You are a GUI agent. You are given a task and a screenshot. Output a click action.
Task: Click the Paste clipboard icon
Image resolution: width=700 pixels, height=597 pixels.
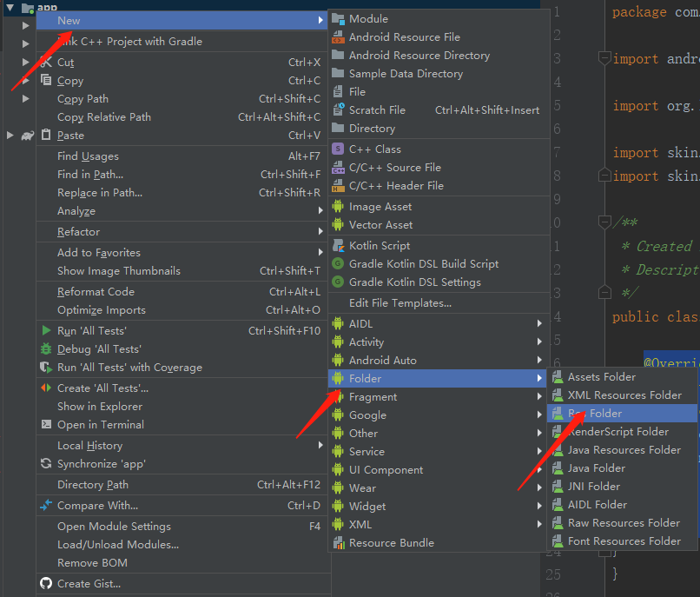[x=46, y=135]
